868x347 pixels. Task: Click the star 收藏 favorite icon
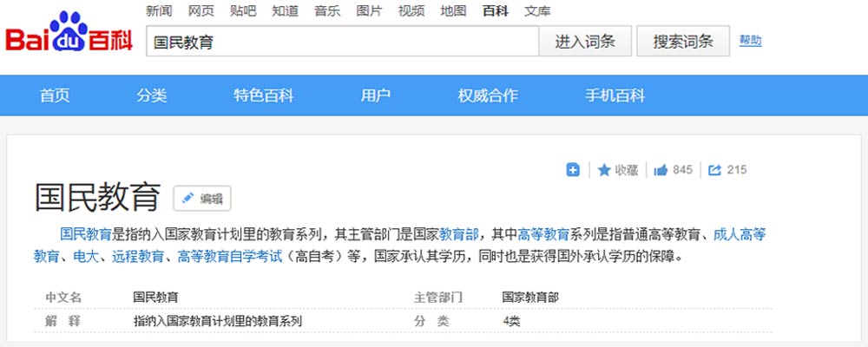(618, 170)
